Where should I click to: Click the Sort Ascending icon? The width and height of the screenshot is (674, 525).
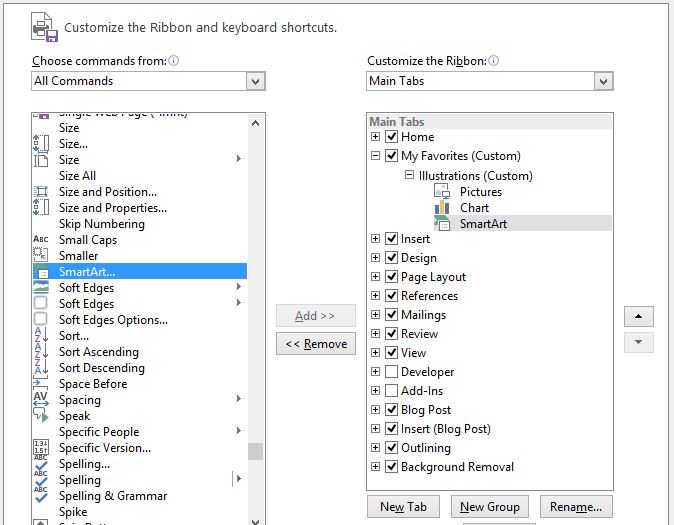(x=41, y=352)
